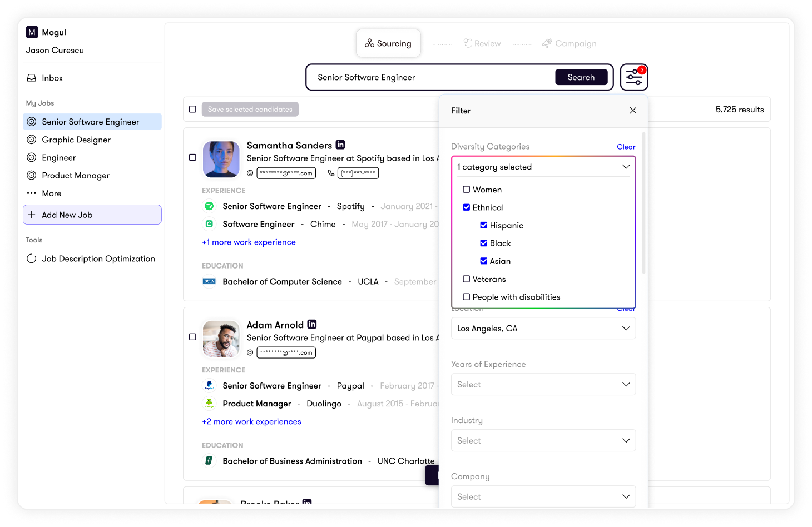Click the Graphic Designer job target icon
Screen dimensions: 812x527
[x=32, y=140]
